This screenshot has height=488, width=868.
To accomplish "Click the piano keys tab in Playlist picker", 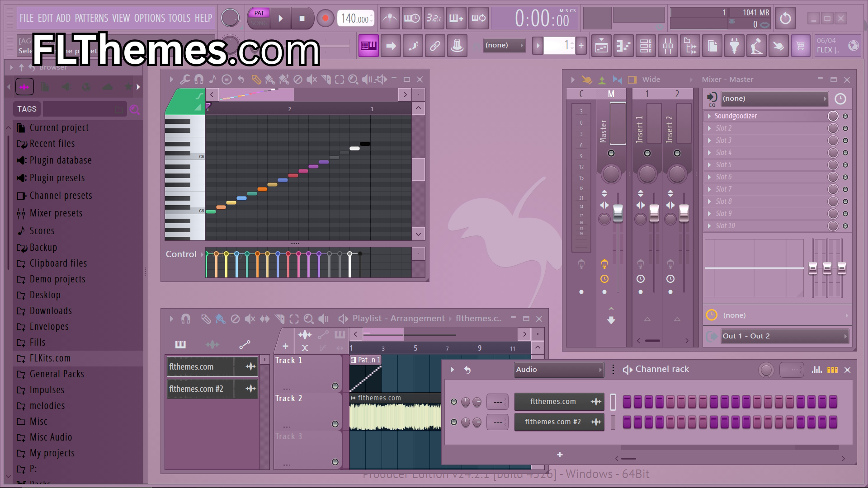I will [180, 345].
